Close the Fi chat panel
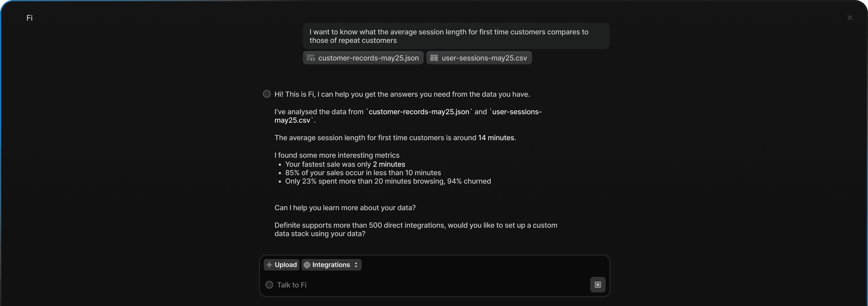The width and height of the screenshot is (868, 306). [850, 18]
